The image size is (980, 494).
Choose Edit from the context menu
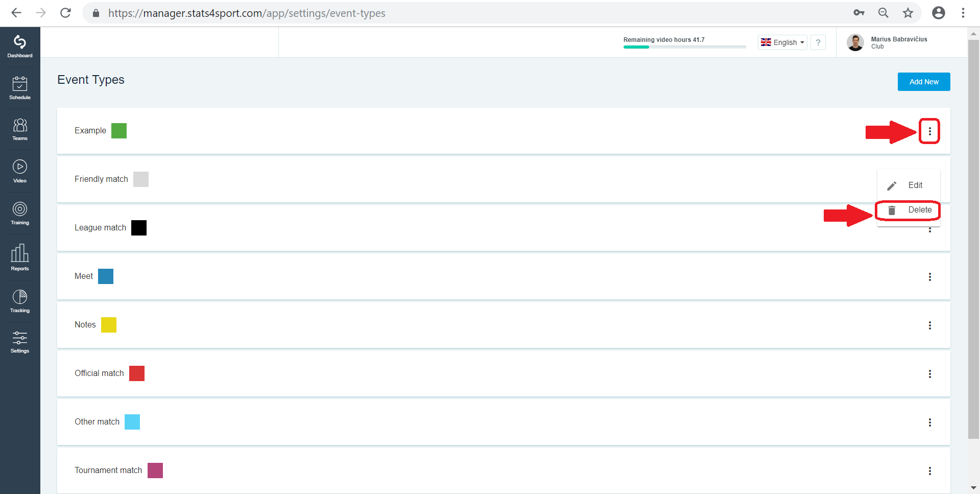[x=909, y=185]
